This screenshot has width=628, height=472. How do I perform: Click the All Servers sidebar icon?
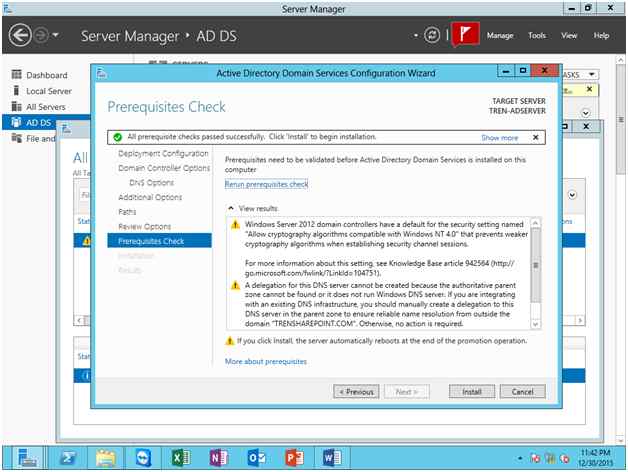pyautogui.click(x=16, y=106)
